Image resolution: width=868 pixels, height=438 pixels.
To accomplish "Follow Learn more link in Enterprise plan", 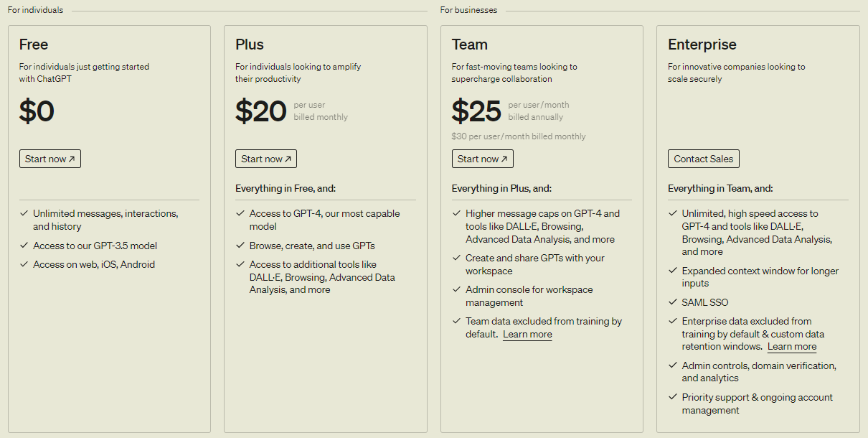I will point(792,347).
